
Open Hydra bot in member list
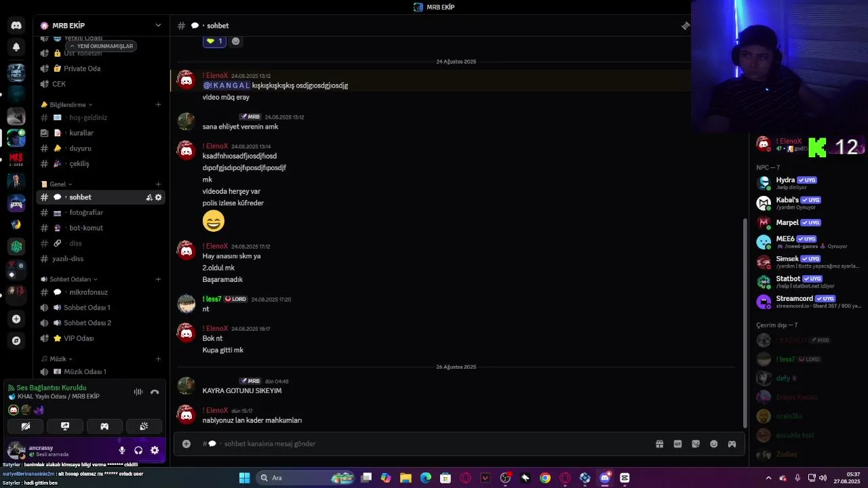808,183
